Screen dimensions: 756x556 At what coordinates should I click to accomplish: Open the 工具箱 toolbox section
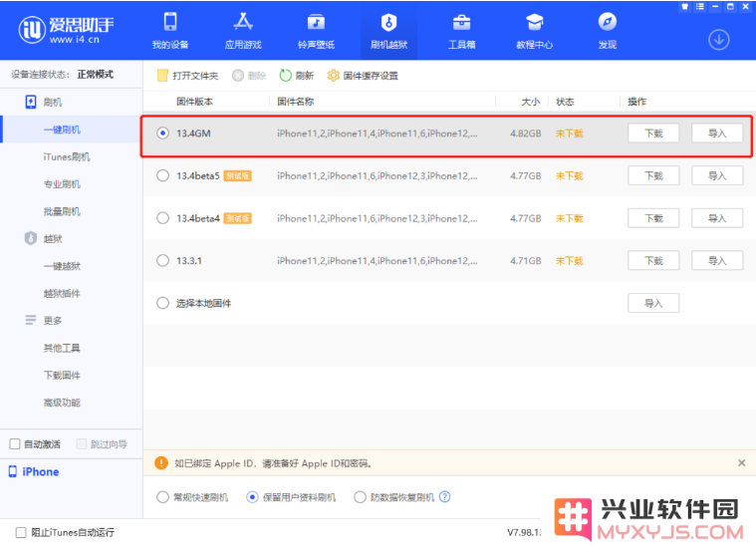click(461, 31)
